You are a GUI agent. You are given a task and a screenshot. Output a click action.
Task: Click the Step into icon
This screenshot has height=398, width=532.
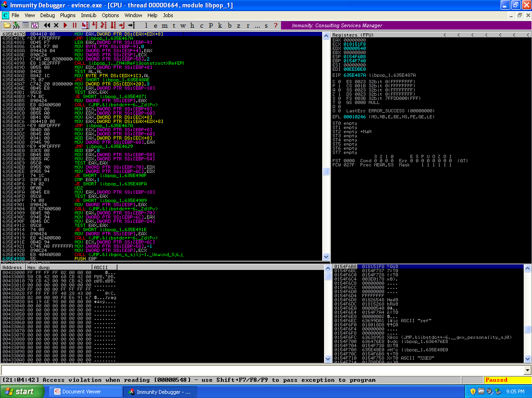(x=85, y=25)
